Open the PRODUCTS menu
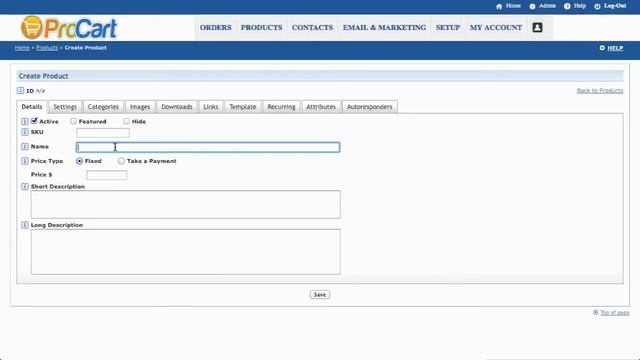This screenshot has width=640, height=360. point(262,28)
